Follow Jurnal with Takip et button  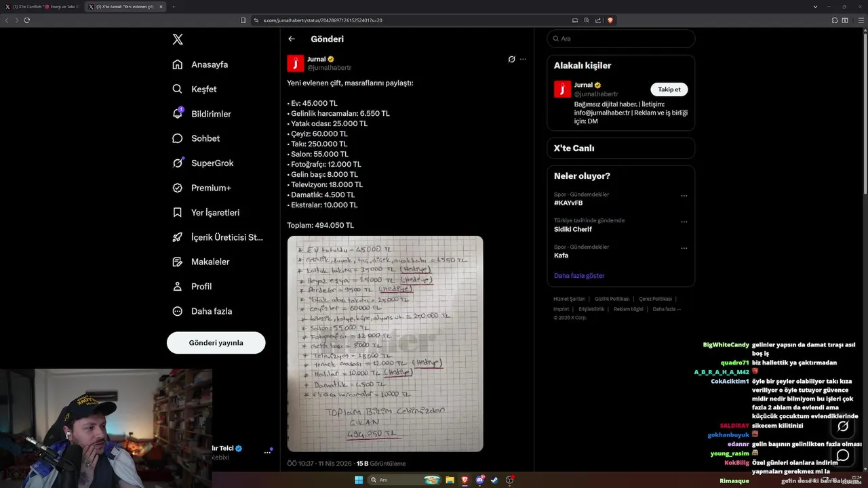pos(669,89)
